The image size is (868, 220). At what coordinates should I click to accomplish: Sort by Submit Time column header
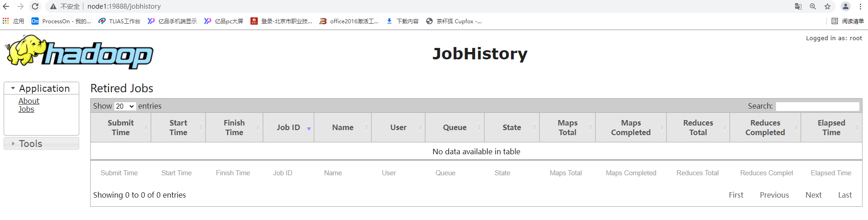121,127
